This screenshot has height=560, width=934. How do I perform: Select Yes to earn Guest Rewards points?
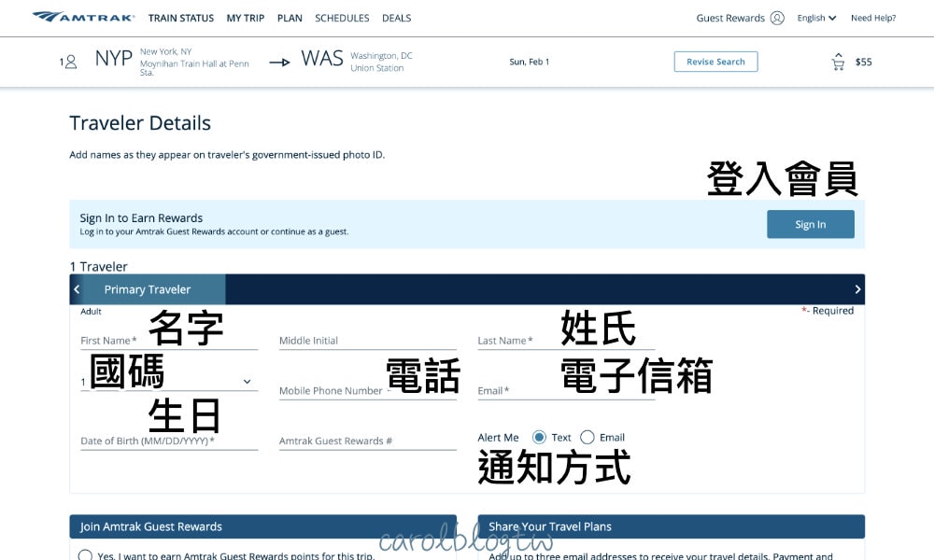pos(85,556)
